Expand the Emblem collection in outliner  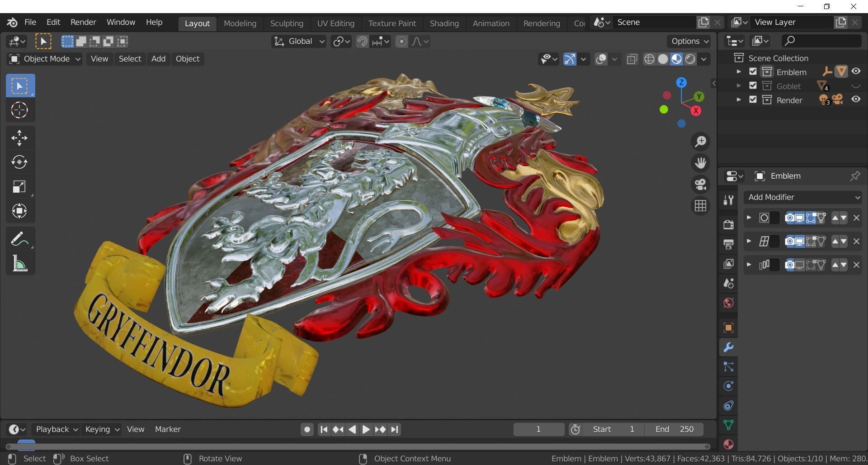pos(739,71)
